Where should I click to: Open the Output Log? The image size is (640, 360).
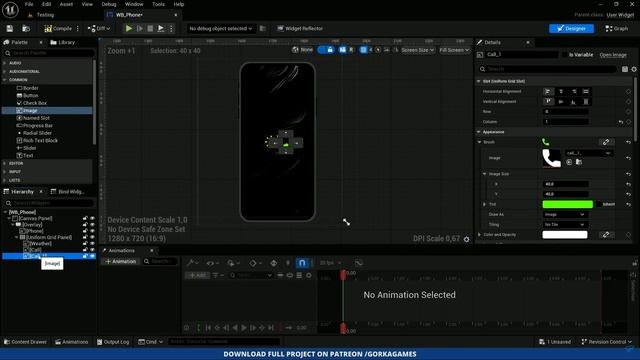(x=113, y=342)
